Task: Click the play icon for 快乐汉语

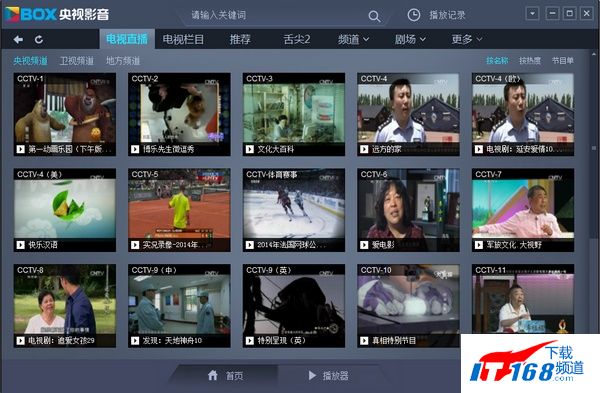Action: pos(21,245)
